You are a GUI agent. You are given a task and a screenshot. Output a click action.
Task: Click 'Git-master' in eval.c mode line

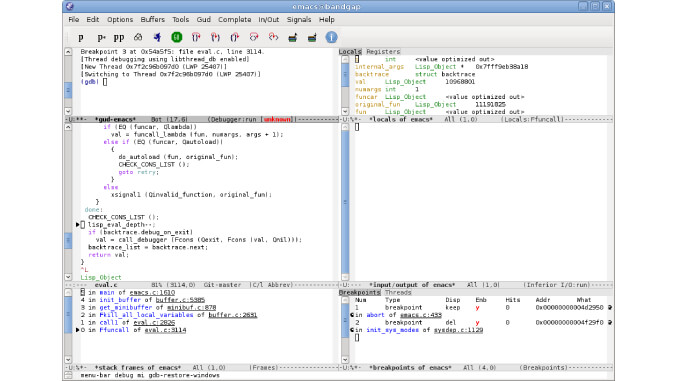coord(222,285)
